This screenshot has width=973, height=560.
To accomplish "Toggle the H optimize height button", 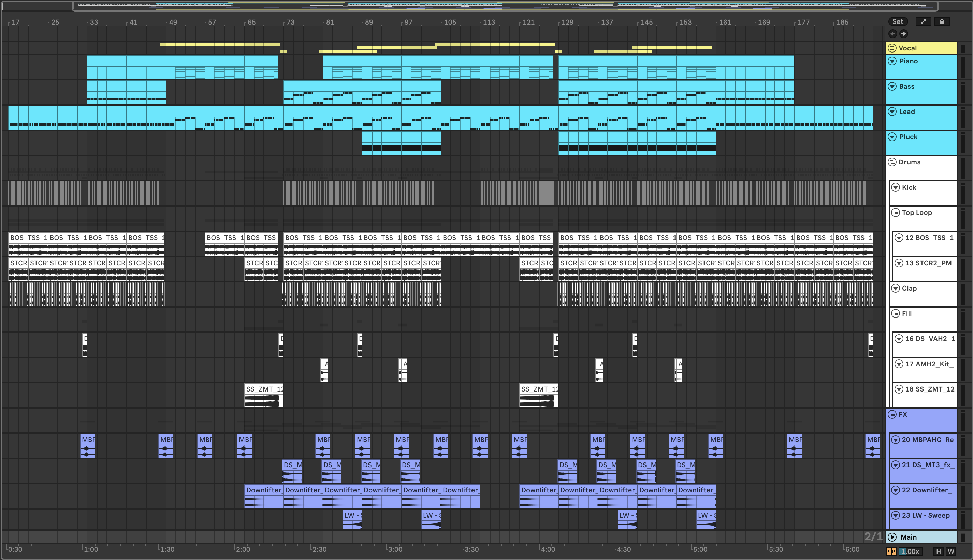I will tap(939, 551).
